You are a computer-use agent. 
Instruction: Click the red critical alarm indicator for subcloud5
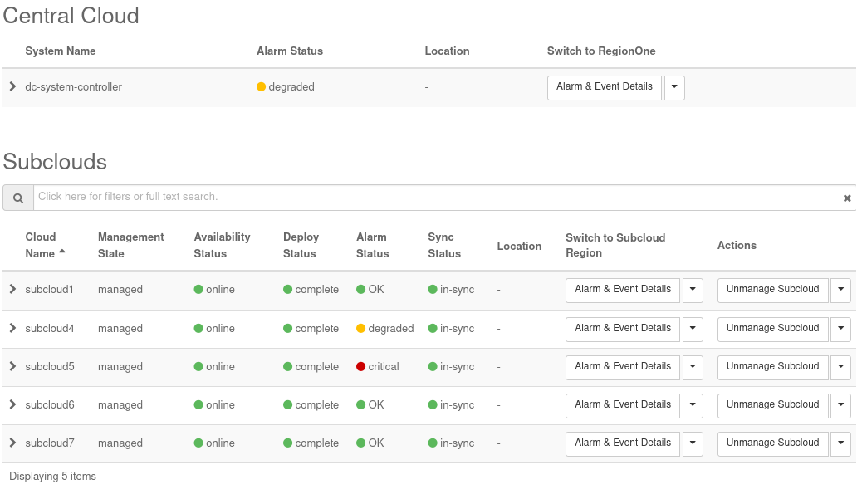[x=361, y=367]
